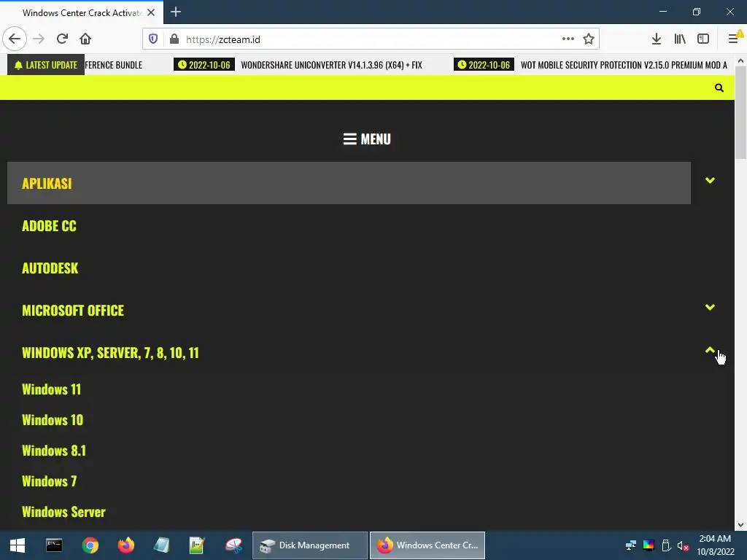This screenshot has height=560, width=747.
Task: Open Wondershare UniConverter news ticker link
Action: click(x=332, y=65)
